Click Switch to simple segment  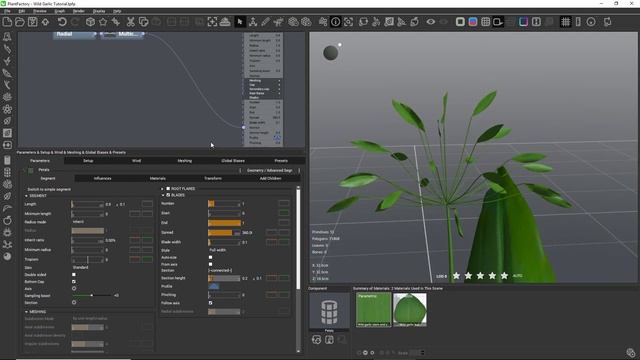[x=49, y=189]
